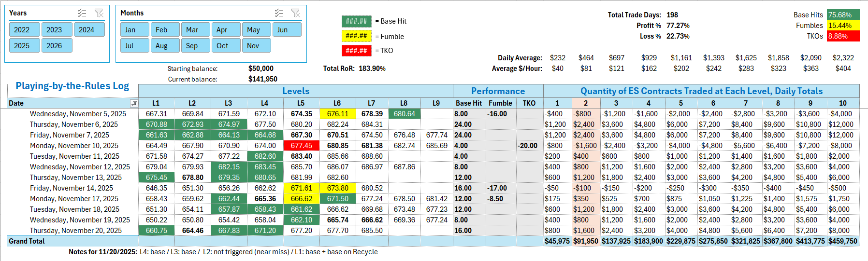Select the red TKO legend swatch

[357, 50]
